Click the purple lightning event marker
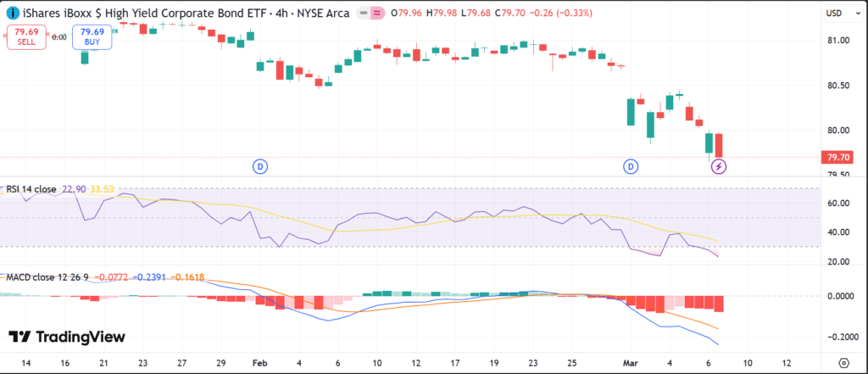Image resolution: width=868 pixels, height=374 pixels. 719,165
